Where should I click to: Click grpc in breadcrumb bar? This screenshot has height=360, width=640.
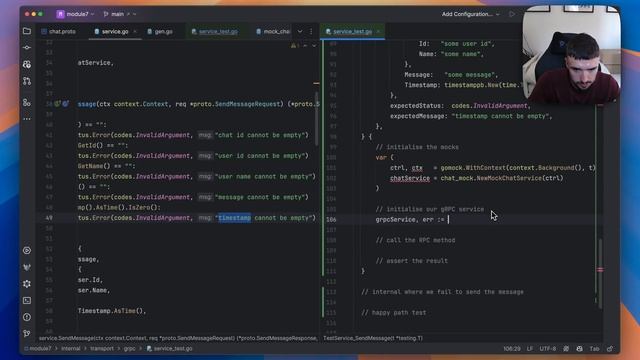(x=129, y=349)
